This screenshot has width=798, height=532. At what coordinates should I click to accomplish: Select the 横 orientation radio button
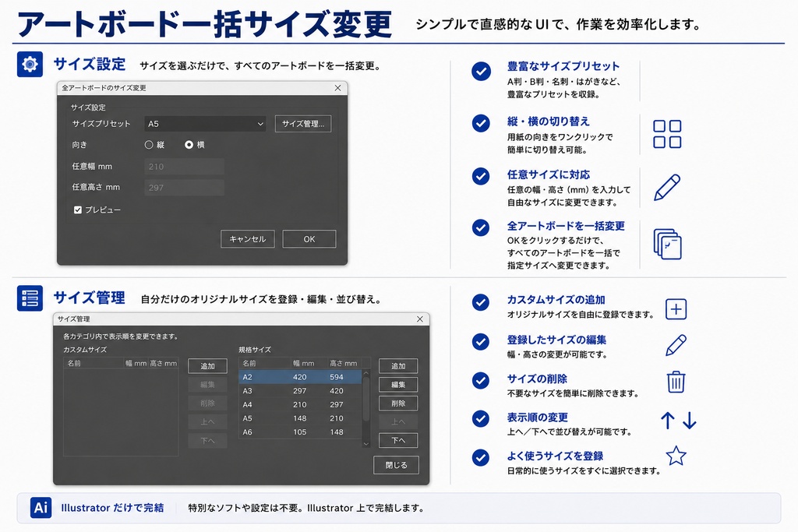coord(189,145)
